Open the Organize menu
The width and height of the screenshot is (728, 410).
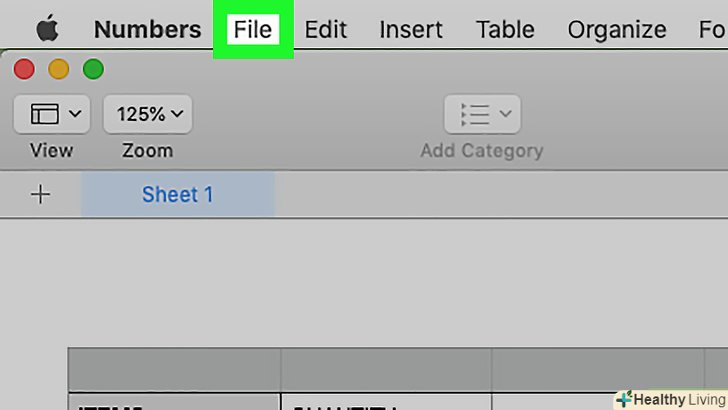point(617,30)
